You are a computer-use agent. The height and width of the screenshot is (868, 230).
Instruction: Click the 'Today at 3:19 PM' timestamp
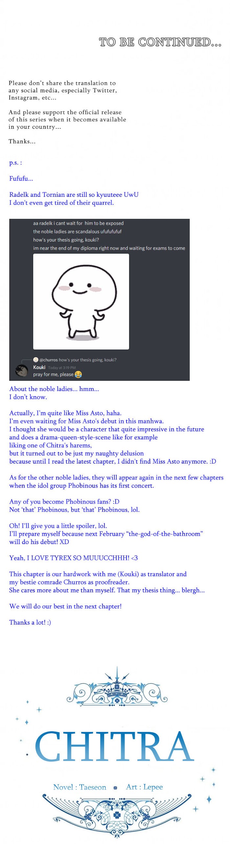62,368
